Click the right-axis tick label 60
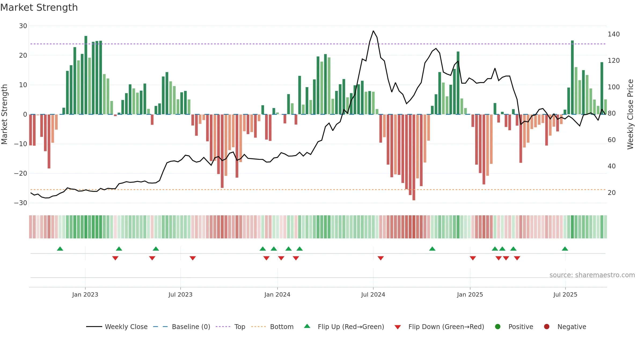The image size is (644, 362). tap(612, 140)
